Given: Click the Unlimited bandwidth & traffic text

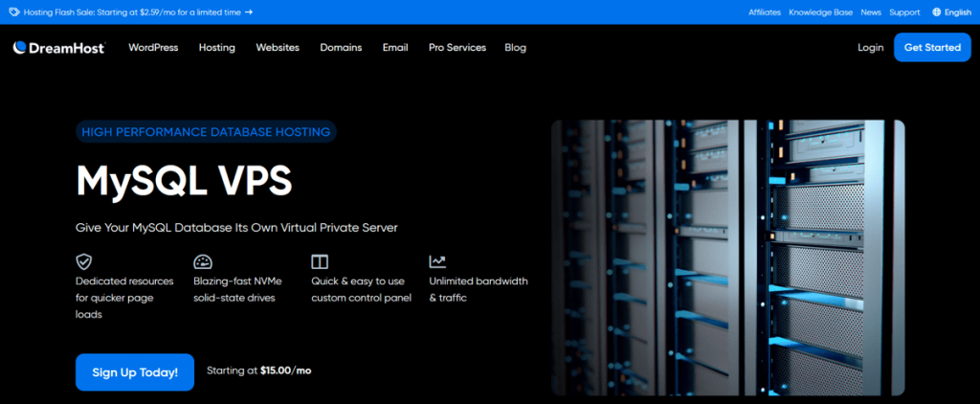Looking at the screenshot, I should [x=479, y=289].
